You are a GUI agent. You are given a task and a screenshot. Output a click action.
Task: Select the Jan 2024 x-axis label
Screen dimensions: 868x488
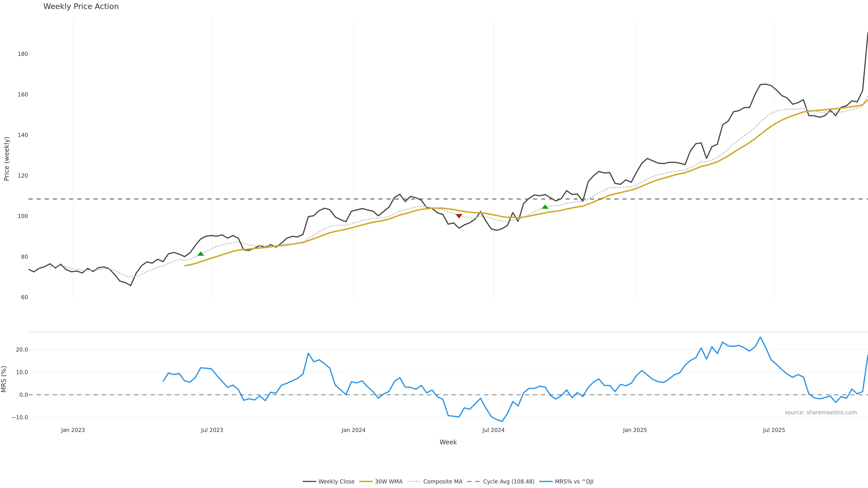tap(353, 430)
